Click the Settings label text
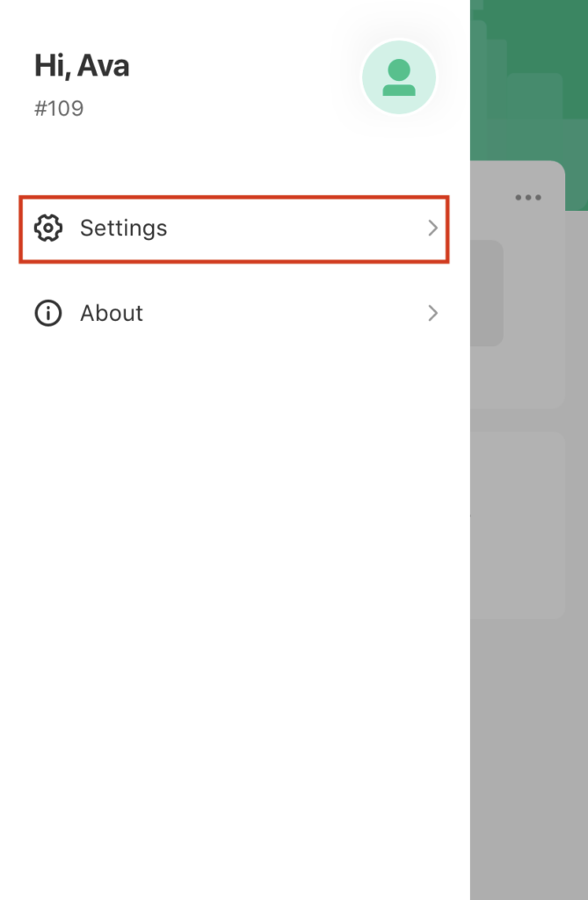The image size is (588, 900). coord(123,229)
